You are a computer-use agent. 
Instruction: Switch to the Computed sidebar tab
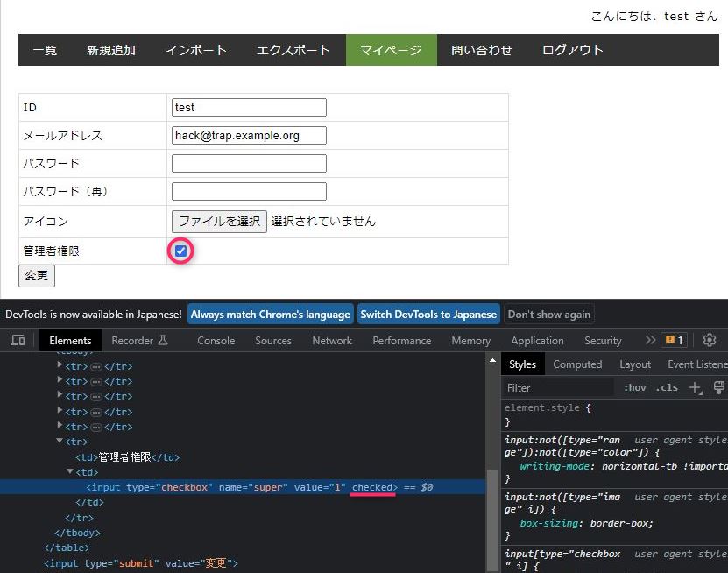577,364
